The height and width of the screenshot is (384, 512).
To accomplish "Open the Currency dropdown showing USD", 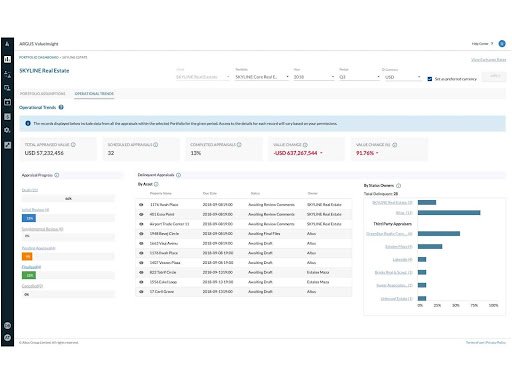I will 403,77.
